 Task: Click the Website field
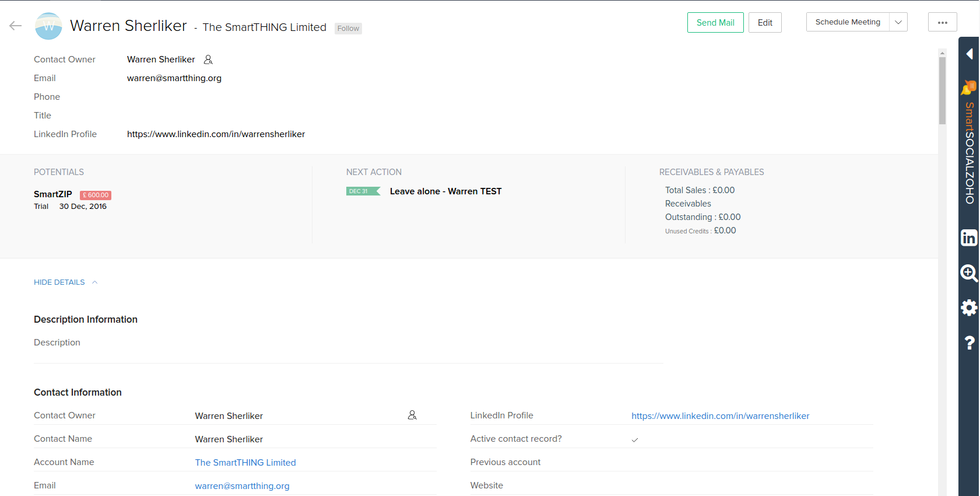[672, 485]
